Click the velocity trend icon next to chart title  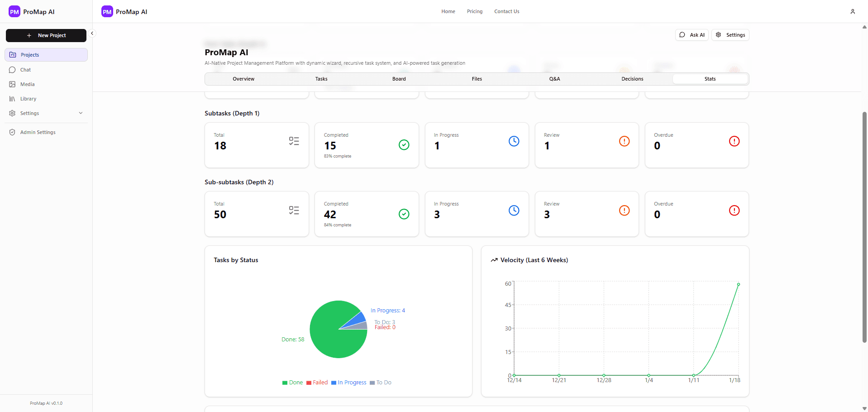(494, 259)
